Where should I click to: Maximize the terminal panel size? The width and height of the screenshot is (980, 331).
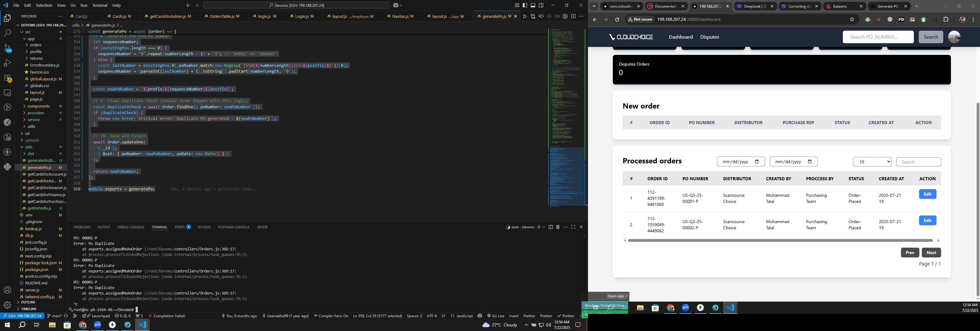(x=573, y=227)
